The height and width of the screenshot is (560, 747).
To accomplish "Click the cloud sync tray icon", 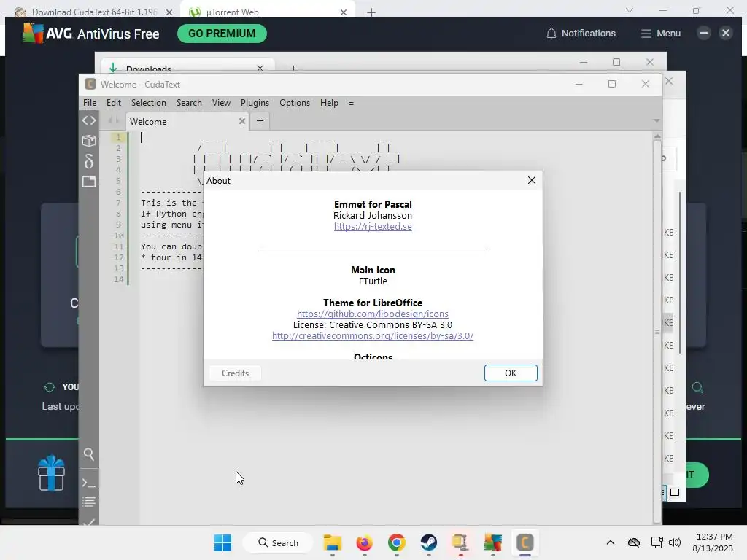I will click(634, 542).
